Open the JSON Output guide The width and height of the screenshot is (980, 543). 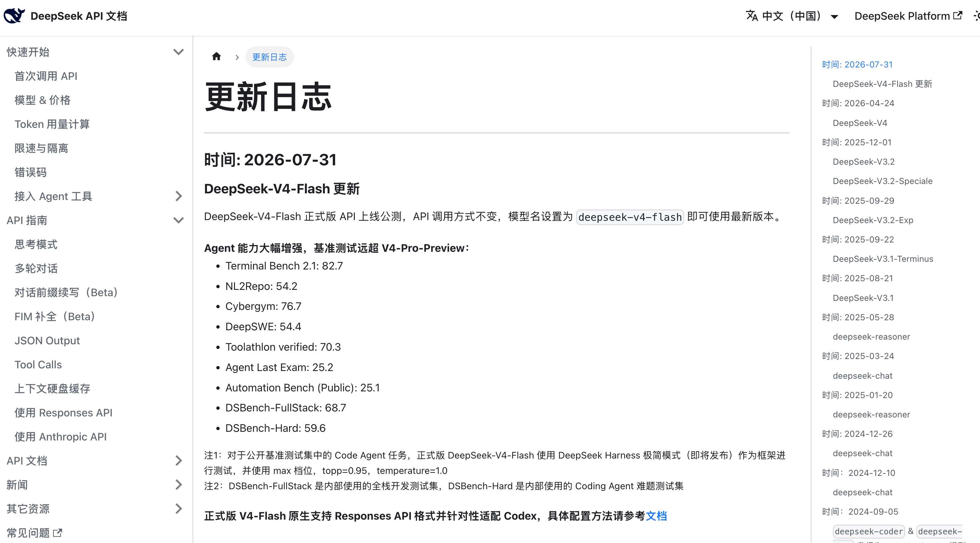[47, 341]
